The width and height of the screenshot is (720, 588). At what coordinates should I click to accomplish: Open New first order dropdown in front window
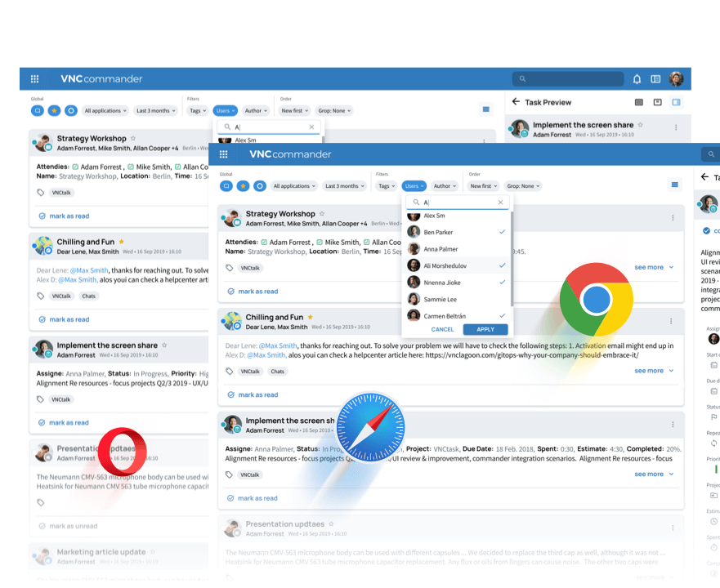(x=483, y=186)
